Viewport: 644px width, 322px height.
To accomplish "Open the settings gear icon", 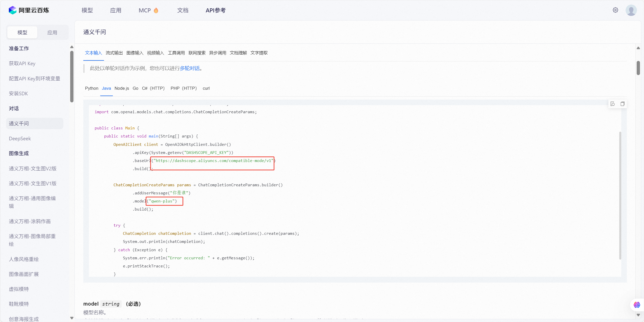I will [615, 10].
